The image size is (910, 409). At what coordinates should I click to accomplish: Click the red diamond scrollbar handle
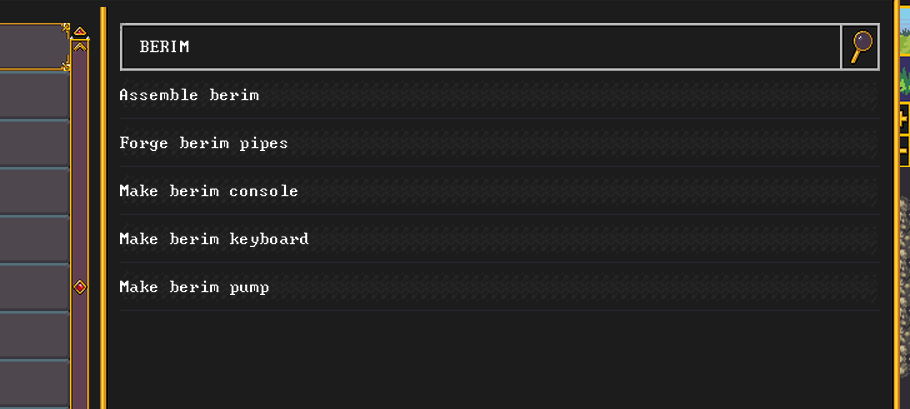pyautogui.click(x=80, y=287)
